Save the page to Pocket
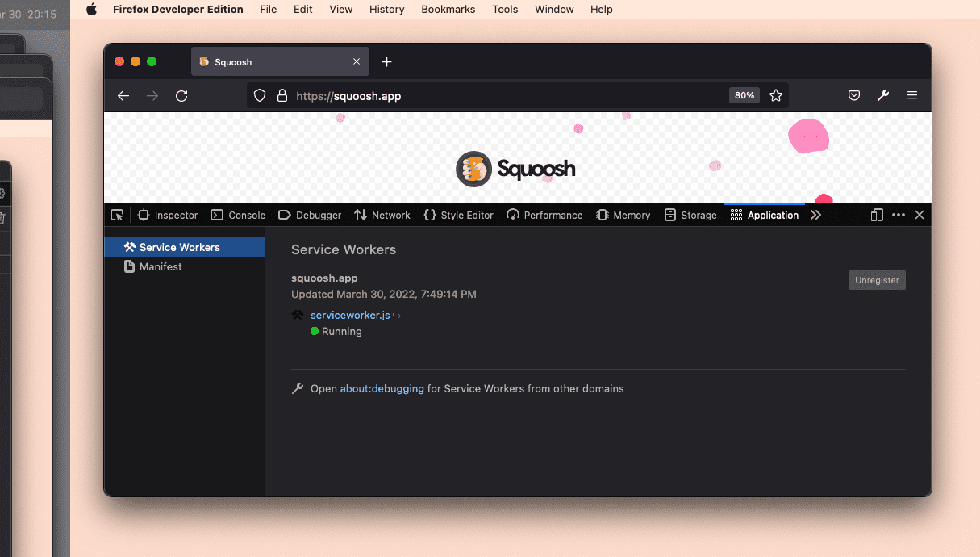980x557 pixels. 853,95
